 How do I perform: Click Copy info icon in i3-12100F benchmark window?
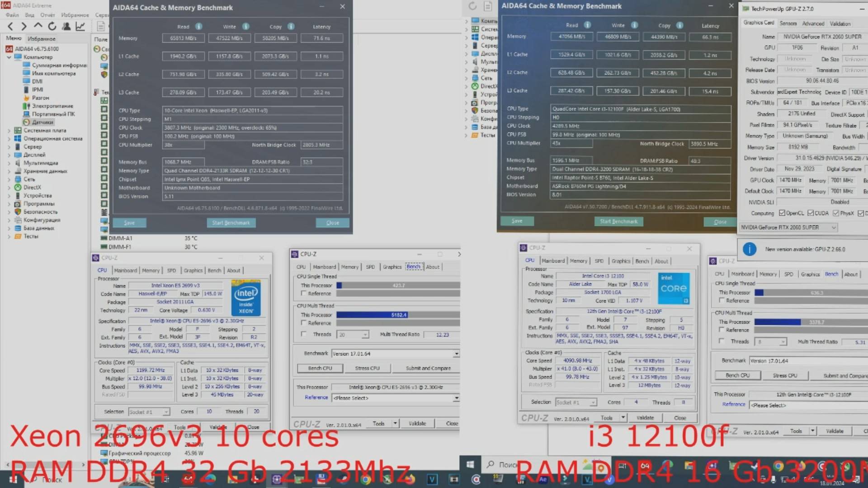tap(680, 25)
